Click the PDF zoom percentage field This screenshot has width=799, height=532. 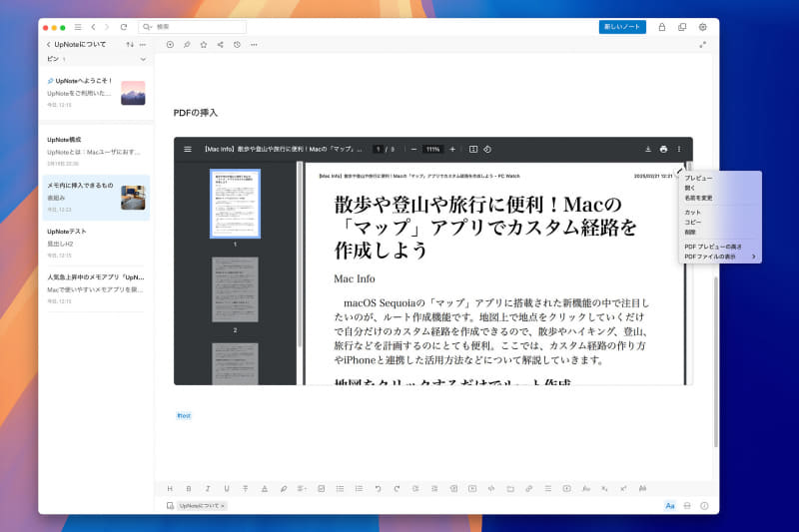pyautogui.click(x=432, y=149)
